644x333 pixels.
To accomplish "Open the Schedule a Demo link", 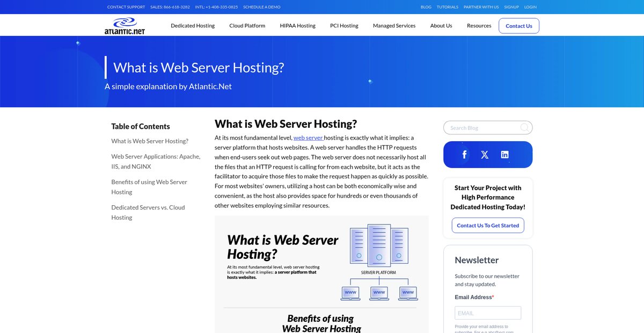I will click(262, 7).
